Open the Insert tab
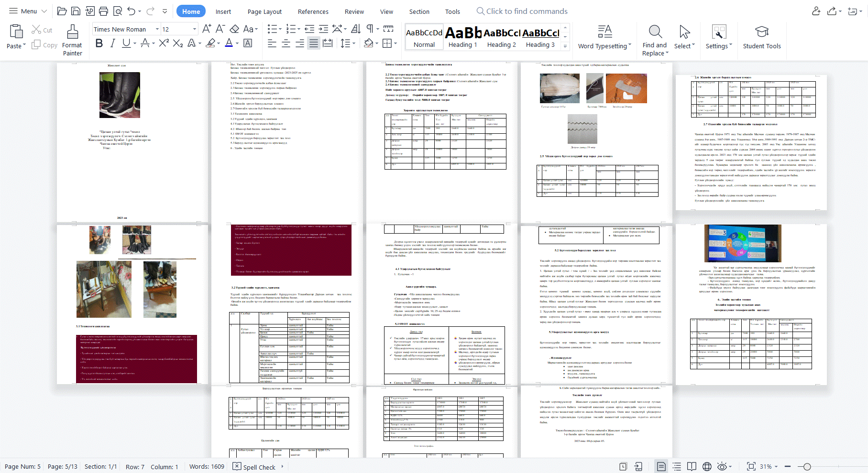Viewport: 868px width, 473px height. tap(223, 11)
